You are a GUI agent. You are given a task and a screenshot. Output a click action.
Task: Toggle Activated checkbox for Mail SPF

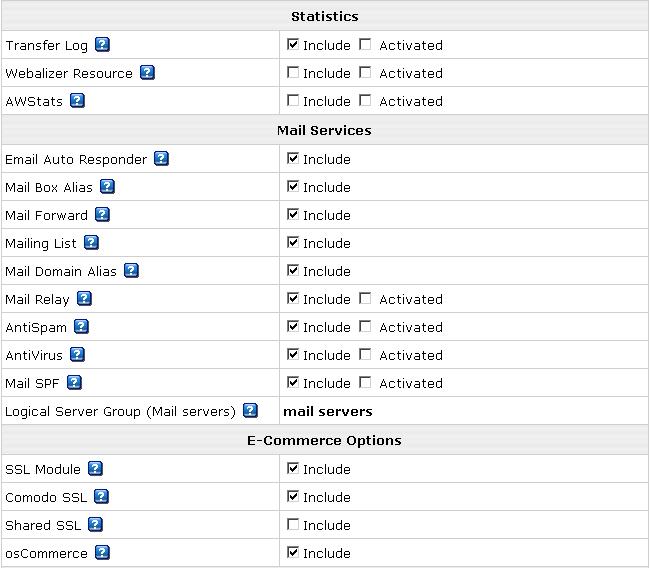pos(365,382)
